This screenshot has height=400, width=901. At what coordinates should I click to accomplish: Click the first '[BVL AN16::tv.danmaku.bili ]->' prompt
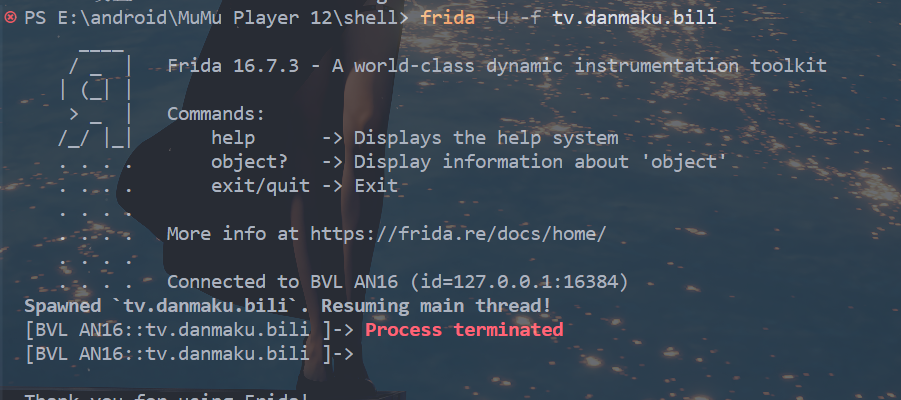(x=190, y=330)
